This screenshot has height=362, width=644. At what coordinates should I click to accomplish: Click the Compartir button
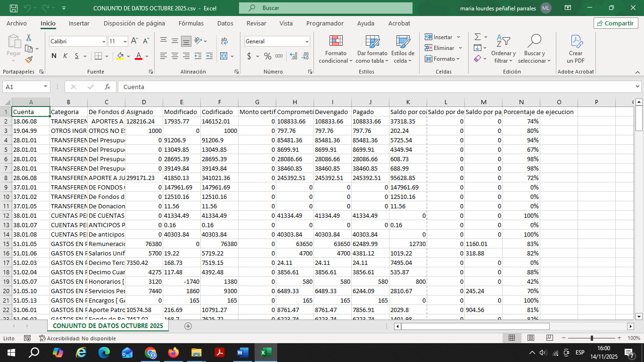616,23
